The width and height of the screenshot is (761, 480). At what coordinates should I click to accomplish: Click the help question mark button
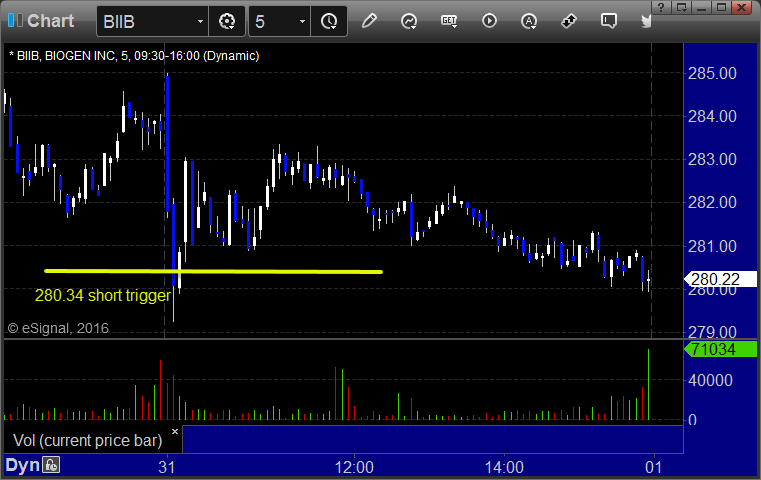point(661,7)
